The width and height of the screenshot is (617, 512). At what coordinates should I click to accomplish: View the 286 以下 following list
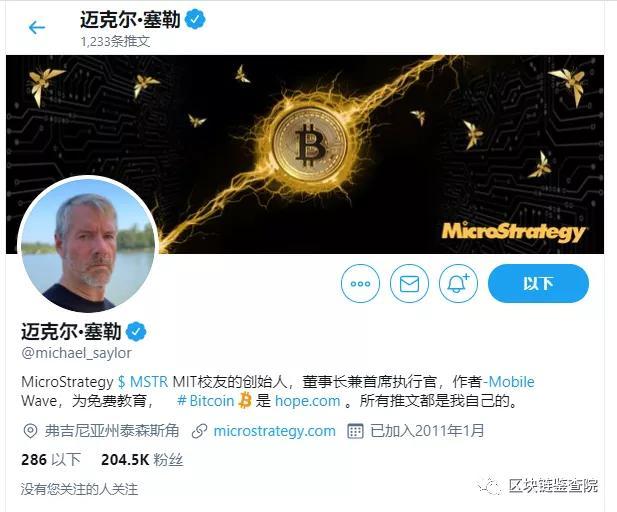[x=51, y=460]
